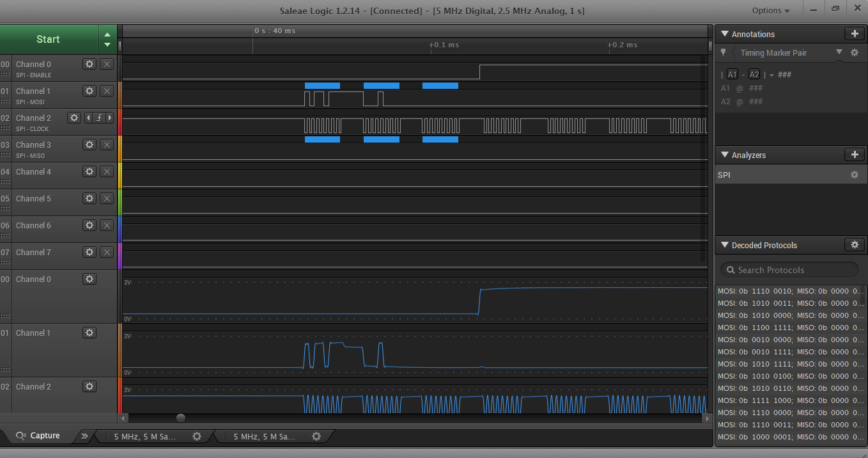868x458 pixels.
Task: Open the Options dropdown menu
Action: click(x=771, y=10)
